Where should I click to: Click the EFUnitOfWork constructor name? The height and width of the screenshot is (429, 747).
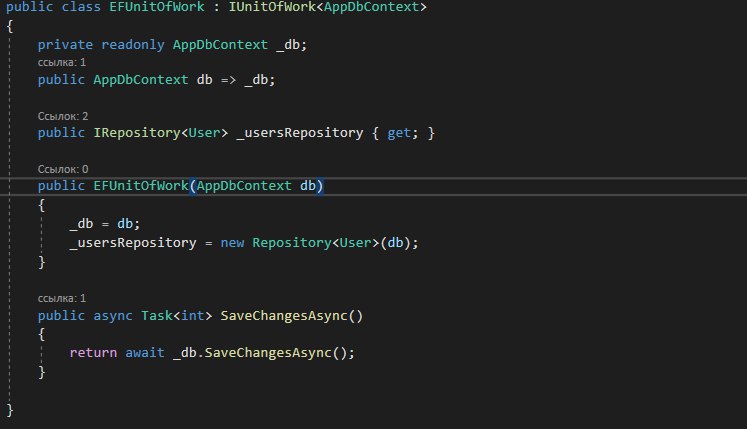141,185
